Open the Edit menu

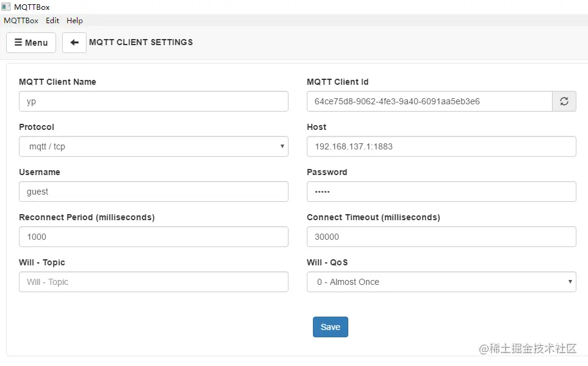coord(52,21)
